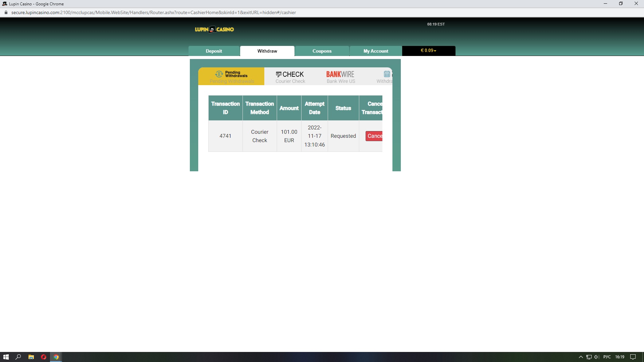The height and width of the screenshot is (362, 644).
Task: Open Windows taskbar search
Action: coord(18,357)
